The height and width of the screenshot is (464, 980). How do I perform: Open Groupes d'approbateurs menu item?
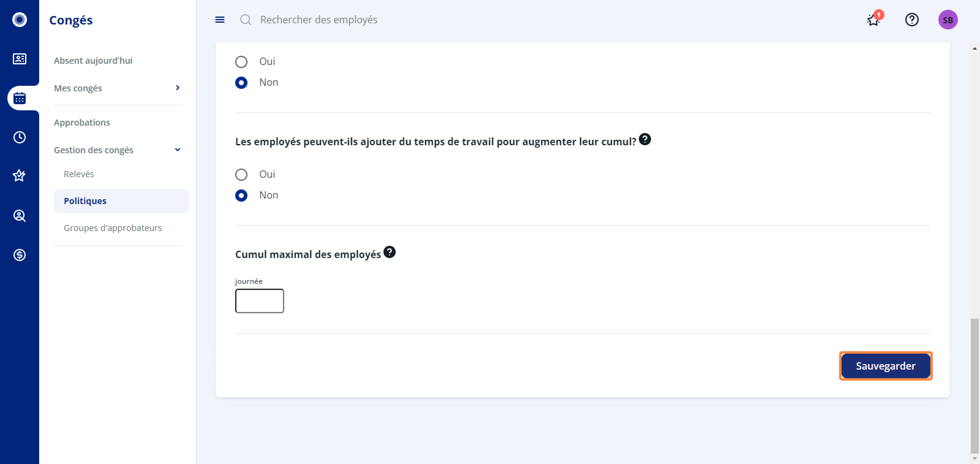click(x=113, y=228)
